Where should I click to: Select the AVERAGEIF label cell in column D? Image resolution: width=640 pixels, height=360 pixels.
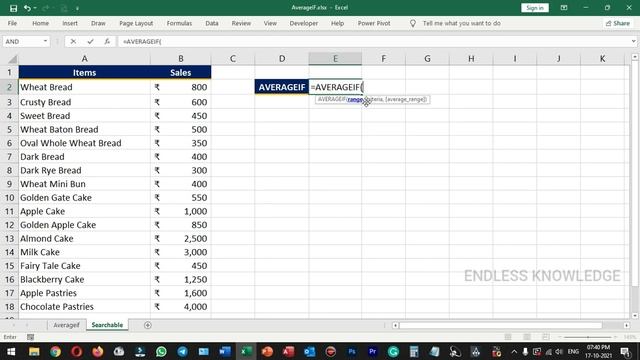[282, 87]
